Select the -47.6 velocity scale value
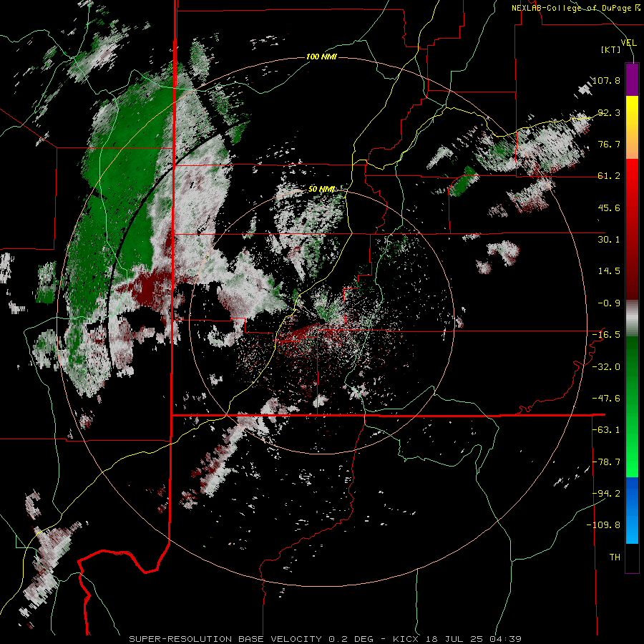644x644 pixels. click(x=607, y=399)
